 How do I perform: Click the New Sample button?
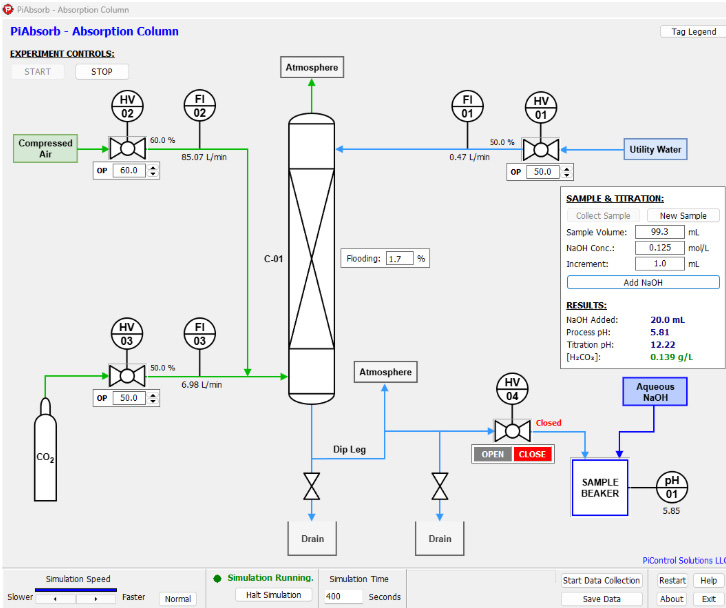(683, 215)
